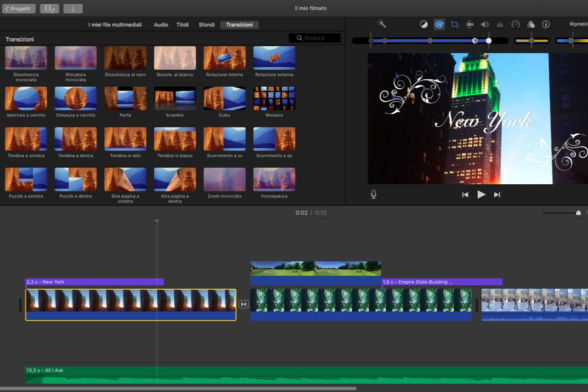Open the clip information panel

click(x=546, y=24)
